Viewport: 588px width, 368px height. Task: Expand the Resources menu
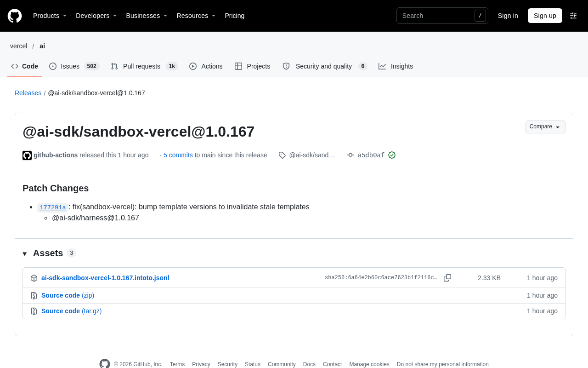(x=196, y=16)
